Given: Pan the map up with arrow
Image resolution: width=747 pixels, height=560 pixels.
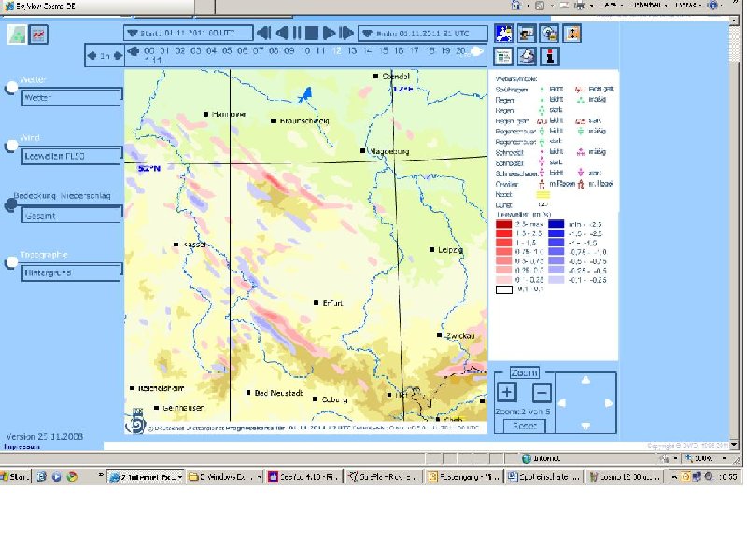Looking at the screenshot, I should (585, 380).
